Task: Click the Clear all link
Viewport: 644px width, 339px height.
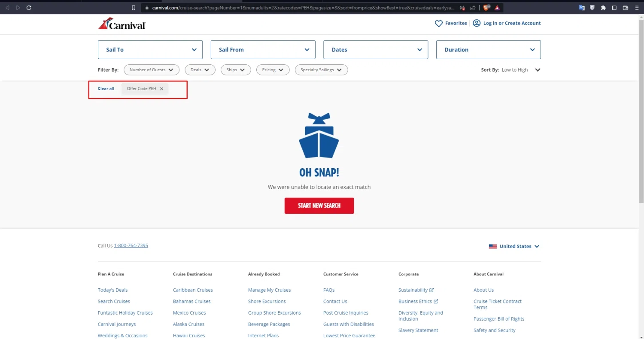Action: 106,89
